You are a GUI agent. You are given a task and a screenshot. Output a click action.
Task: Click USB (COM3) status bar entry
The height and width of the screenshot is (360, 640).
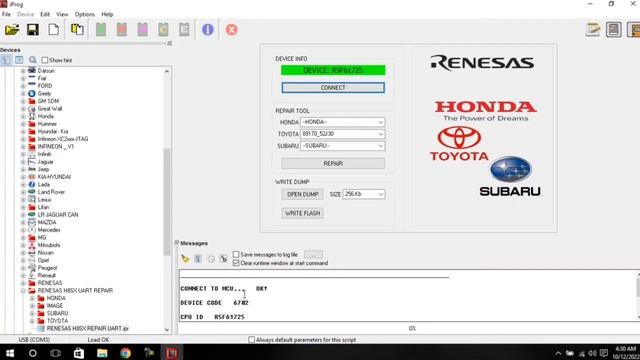[34, 340]
